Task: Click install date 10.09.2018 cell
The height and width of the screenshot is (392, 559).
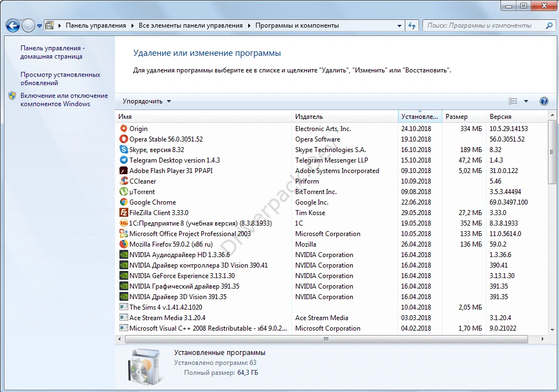Action: pos(416,181)
